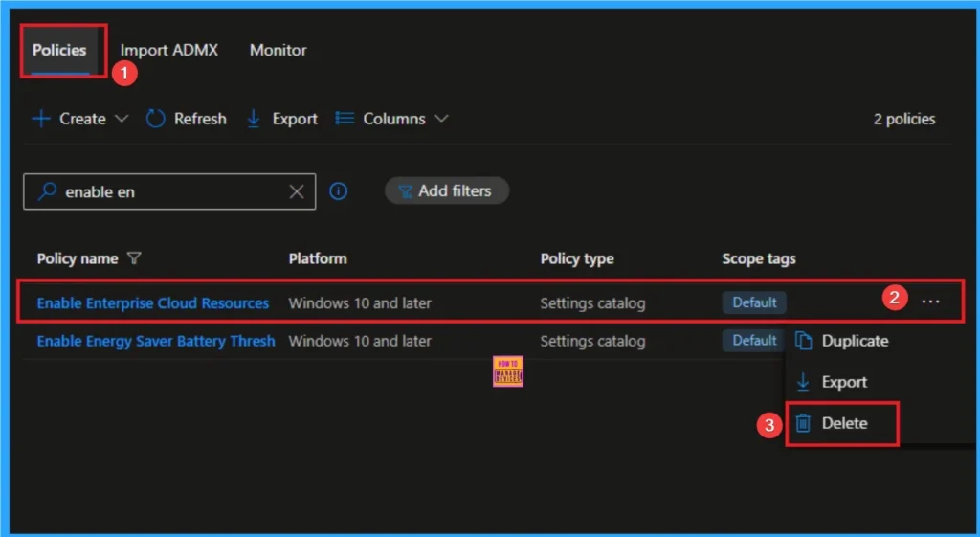This screenshot has width=980, height=537.
Task: Click the Refresh label in the toolbar
Action: tap(200, 119)
